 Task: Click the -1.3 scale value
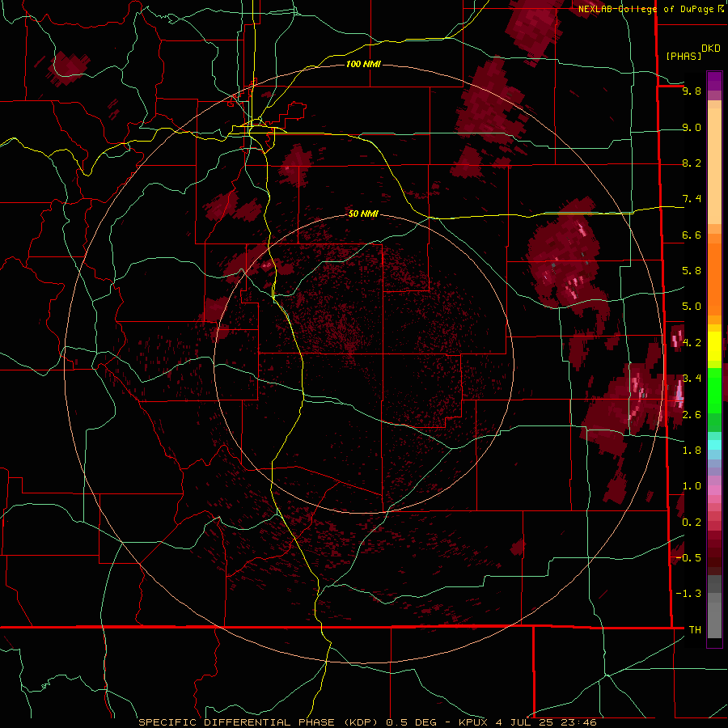(x=688, y=594)
